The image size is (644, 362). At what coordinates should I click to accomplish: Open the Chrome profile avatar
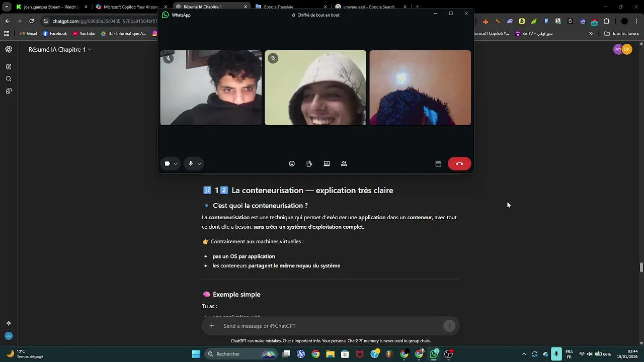[x=624, y=21]
